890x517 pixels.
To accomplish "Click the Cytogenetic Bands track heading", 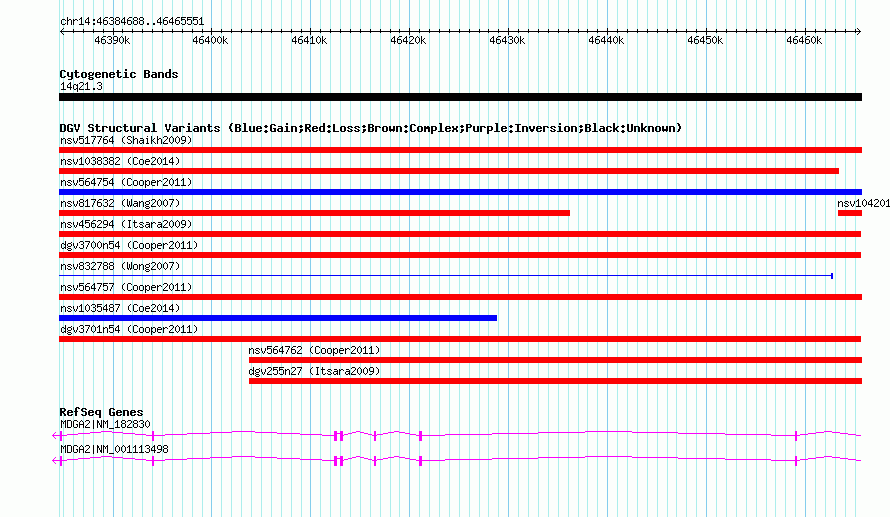I will point(119,74).
